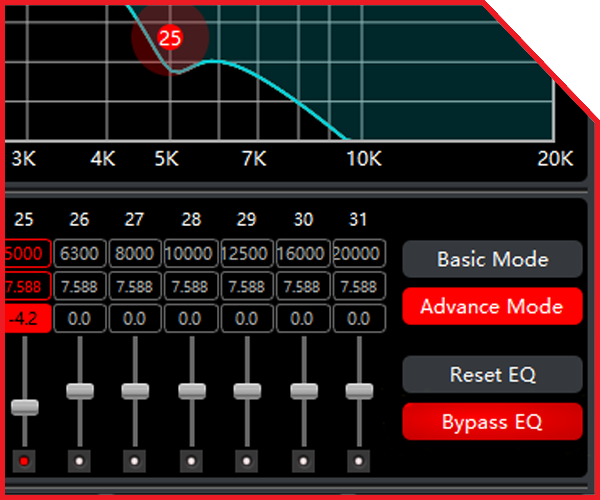Edit the 10000 frequency field
This screenshot has height=500, width=600.
click(191, 253)
